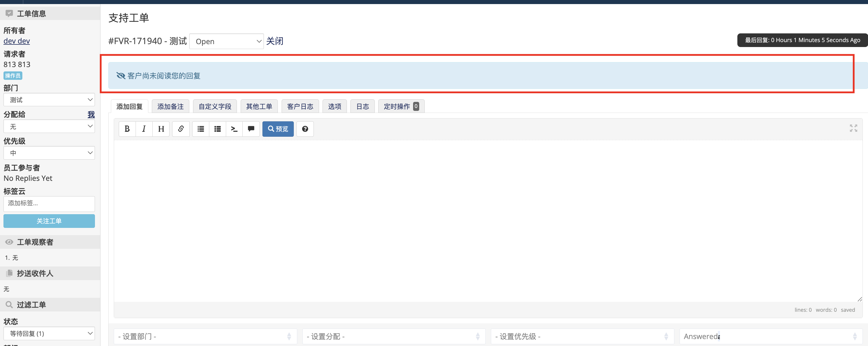Toggle bold formatting in reply editor
Viewport: 868px width, 346px height.
127,129
